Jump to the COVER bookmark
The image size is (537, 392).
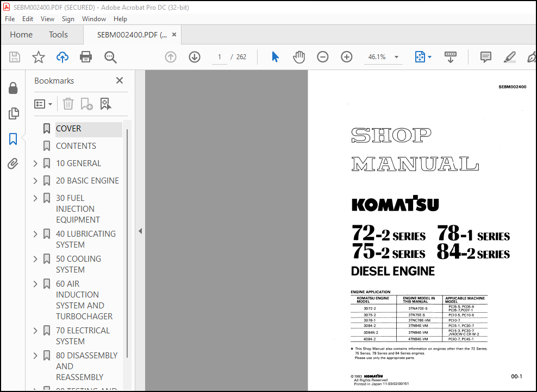tap(68, 129)
